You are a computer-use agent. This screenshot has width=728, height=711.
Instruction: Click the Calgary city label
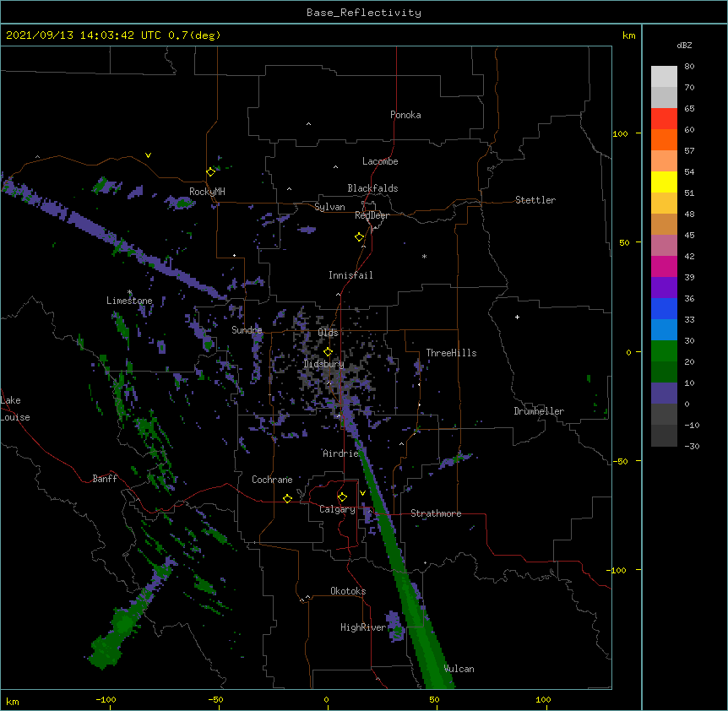pyautogui.click(x=337, y=509)
